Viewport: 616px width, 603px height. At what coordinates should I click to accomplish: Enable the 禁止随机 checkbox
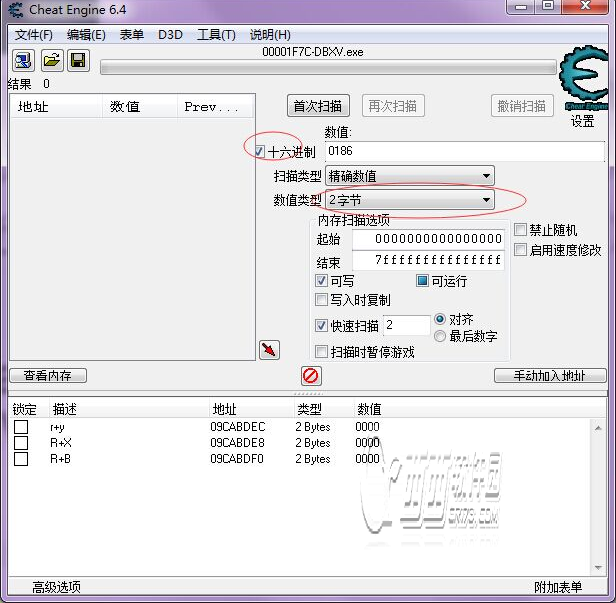point(520,229)
